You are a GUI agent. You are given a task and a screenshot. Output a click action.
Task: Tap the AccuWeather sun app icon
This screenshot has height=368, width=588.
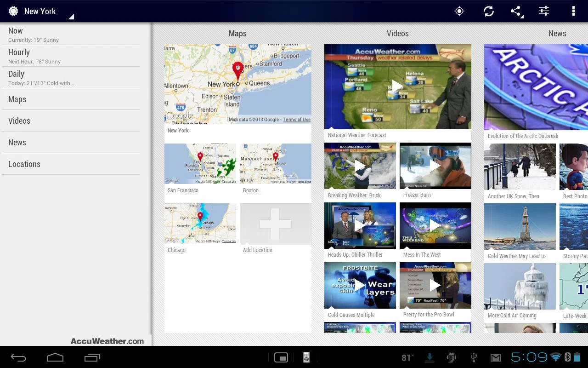click(13, 11)
